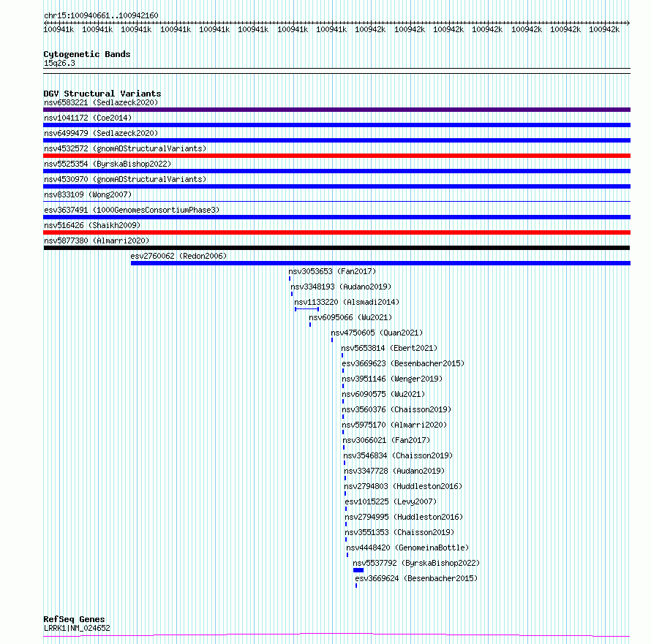Open variant nsv5525354 (ByrskaBishop2022)
Screen dimensions: 651x644
point(108,164)
